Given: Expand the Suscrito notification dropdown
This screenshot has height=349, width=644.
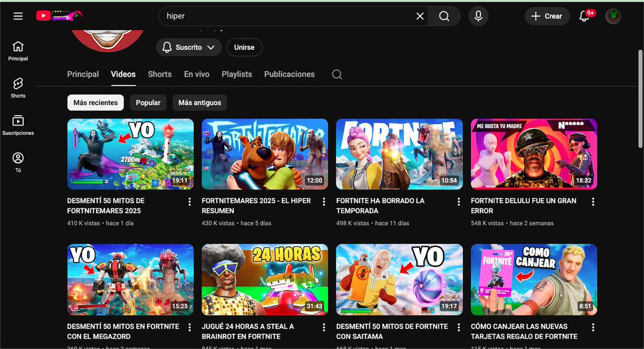Looking at the screenshot, I should pos(189,47).
